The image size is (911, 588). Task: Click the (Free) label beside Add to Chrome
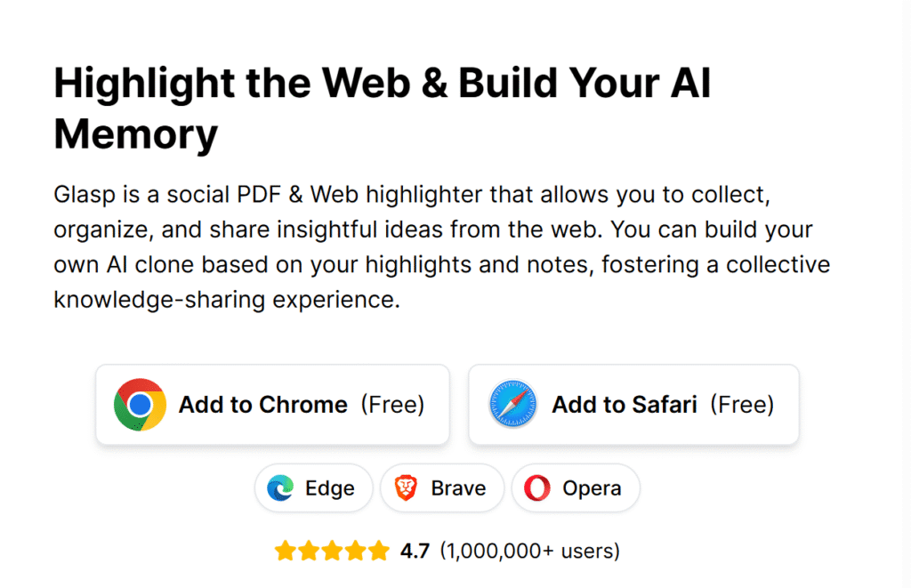(x=392, y=405)
